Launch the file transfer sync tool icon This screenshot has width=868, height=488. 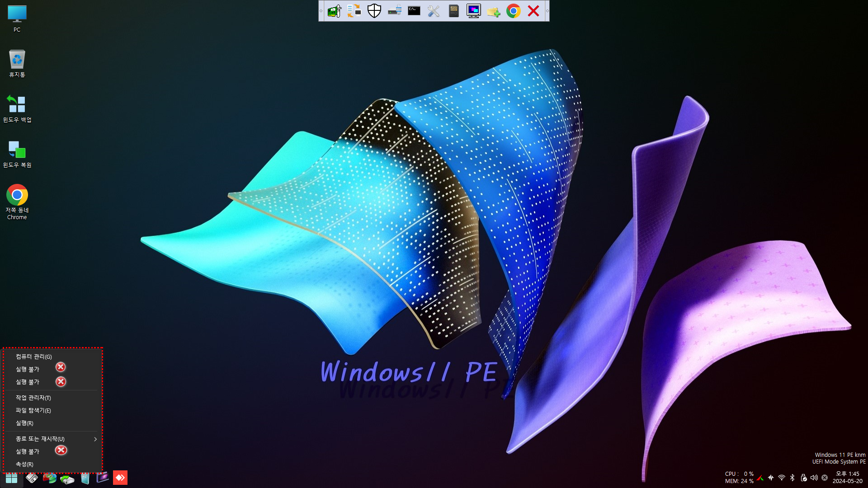354,11
